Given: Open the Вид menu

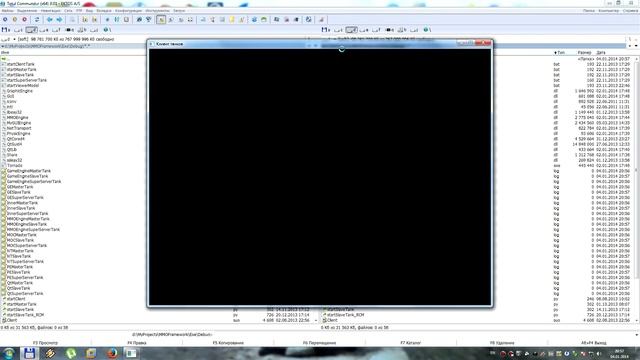Looking at the screenshot, I should pyautogui.click(x=89, y=11).
